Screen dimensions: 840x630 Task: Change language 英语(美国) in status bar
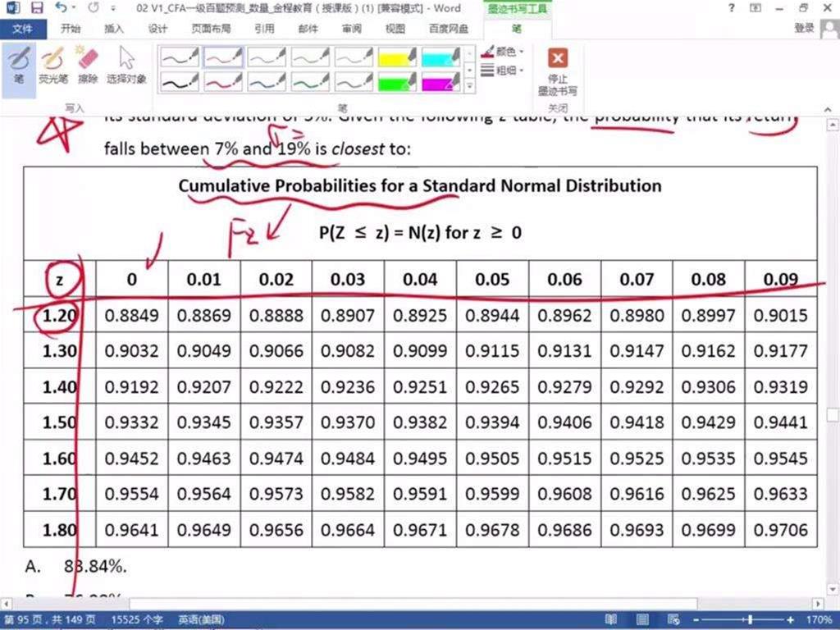click(x=201, y=620)
